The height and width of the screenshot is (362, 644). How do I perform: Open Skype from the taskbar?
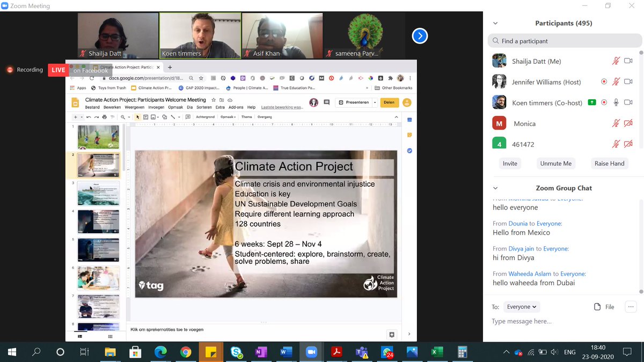(236, 352)
